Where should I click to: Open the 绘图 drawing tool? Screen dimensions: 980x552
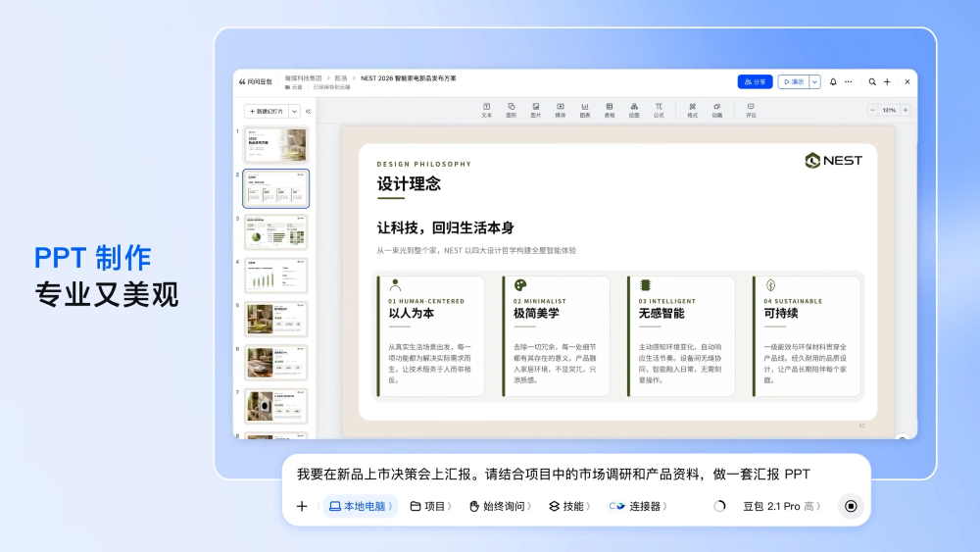(x=634, y=110)
